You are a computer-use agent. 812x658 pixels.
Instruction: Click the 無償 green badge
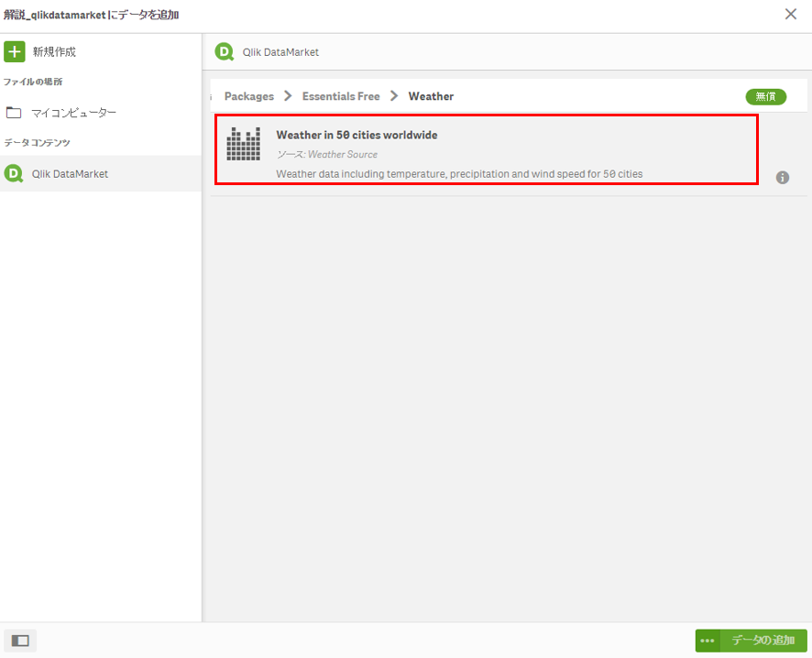click(766, 97)
